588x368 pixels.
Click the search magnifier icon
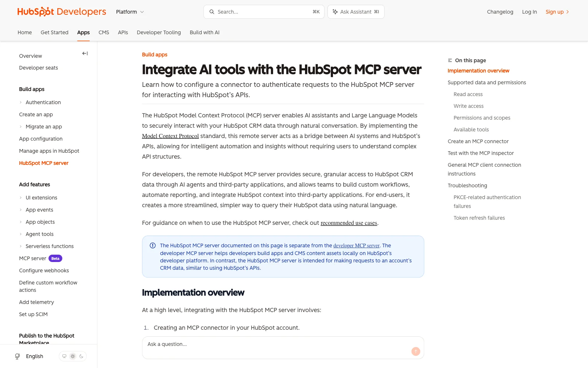(212, 12)
